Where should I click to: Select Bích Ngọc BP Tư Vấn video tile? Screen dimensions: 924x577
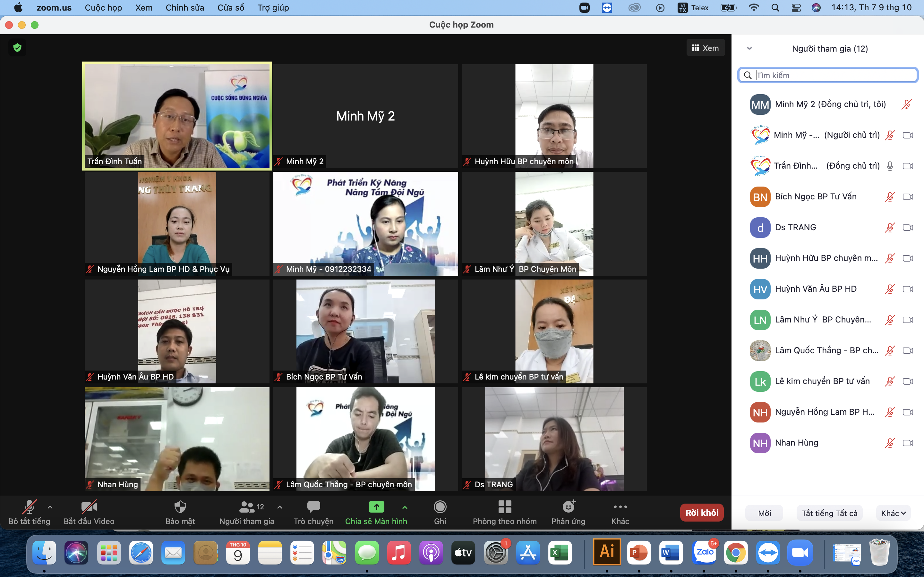tap(365, 331)
